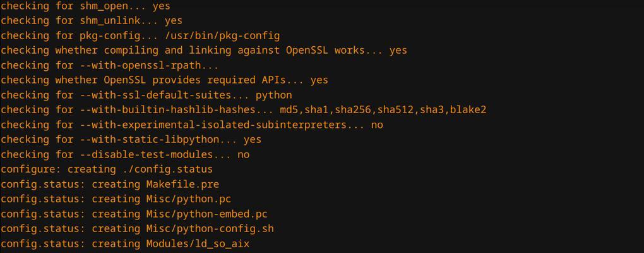Click the word OpenSSL in linking line
Viewport: 644px width, 253px height.
pyautogui.click(x=307, y=51)
